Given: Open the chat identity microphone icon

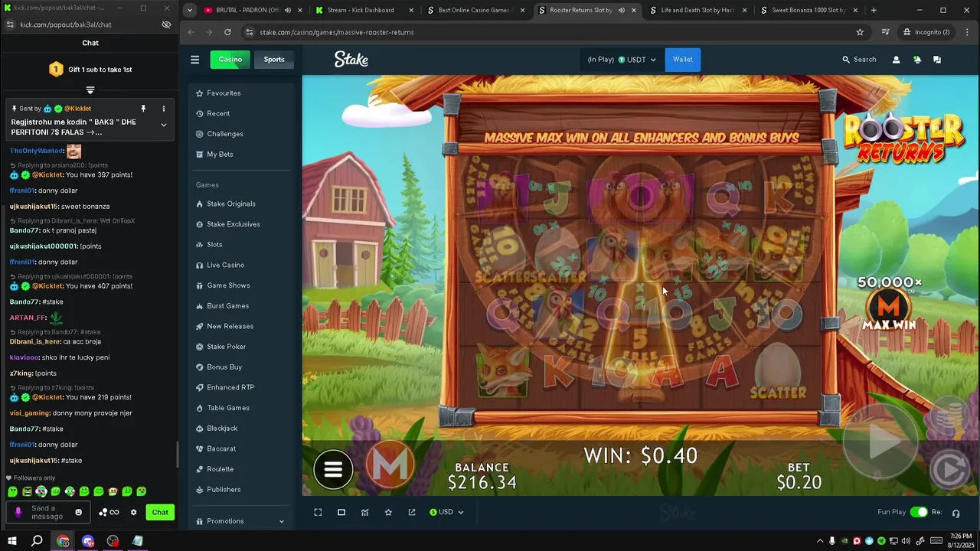Looking at the screenshot, I should [18, 512].
